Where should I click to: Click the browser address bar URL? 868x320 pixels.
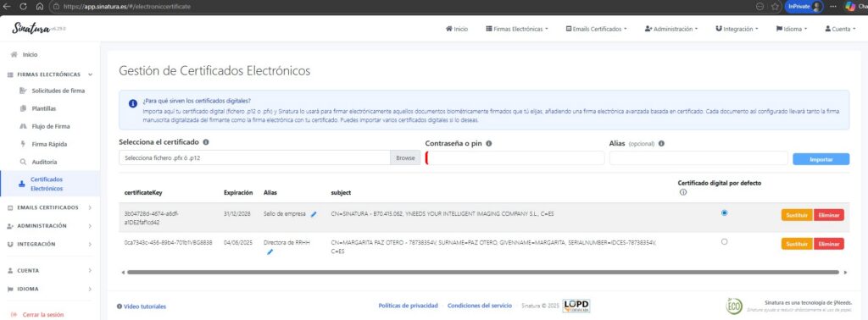coord(127,6)
